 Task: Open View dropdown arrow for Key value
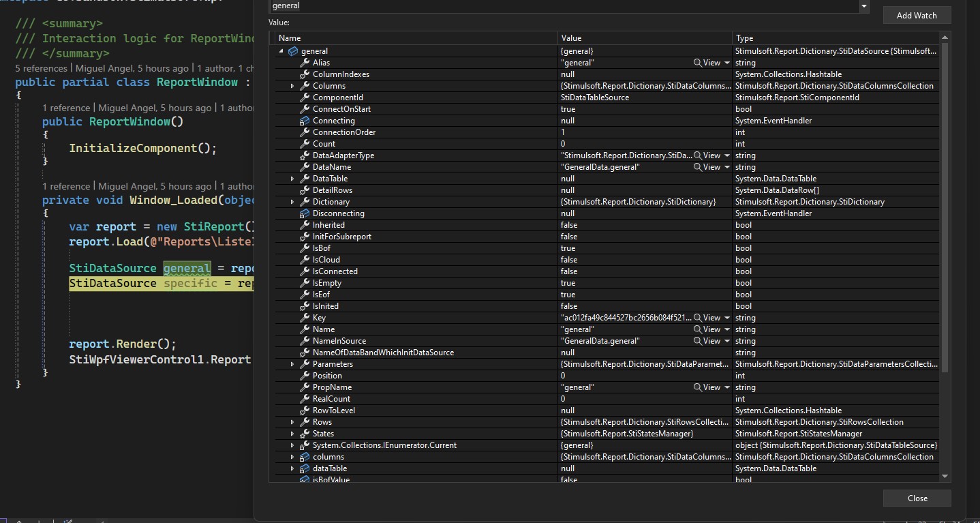727,318
